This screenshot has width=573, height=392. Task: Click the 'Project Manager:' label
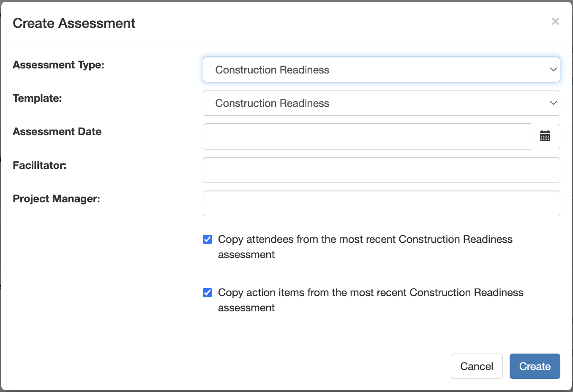[56, 199]
